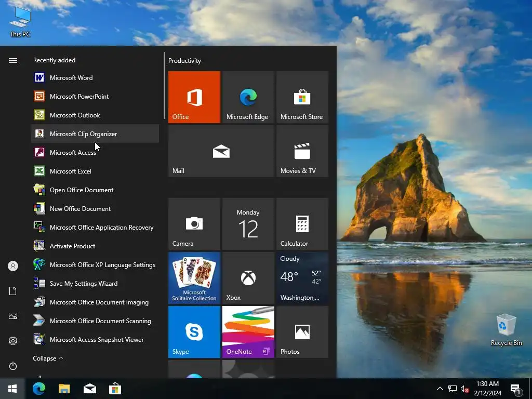Open Microsoft Solitaire Collection tile
Screen dimensions: 532x399
pos(194,278)
